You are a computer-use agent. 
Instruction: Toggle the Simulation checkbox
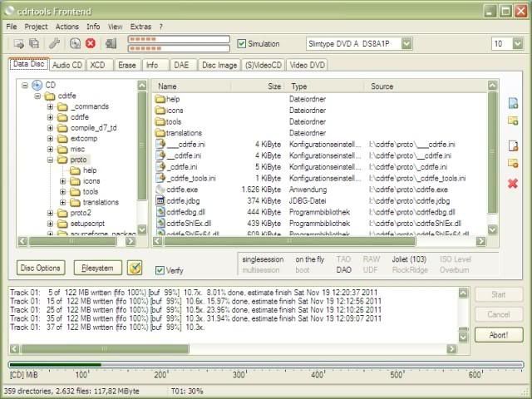[242, 44]
